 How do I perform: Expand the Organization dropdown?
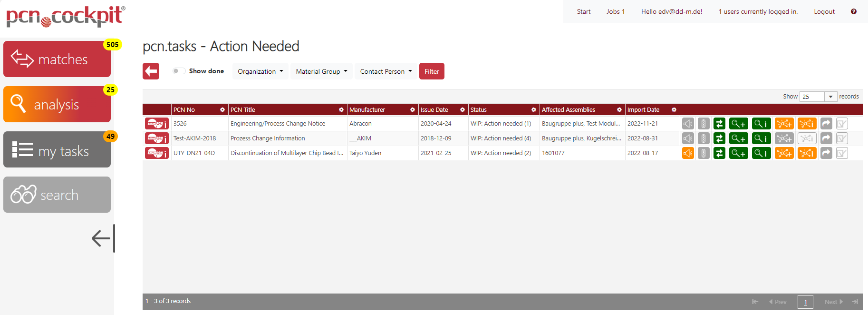point(260,71)
